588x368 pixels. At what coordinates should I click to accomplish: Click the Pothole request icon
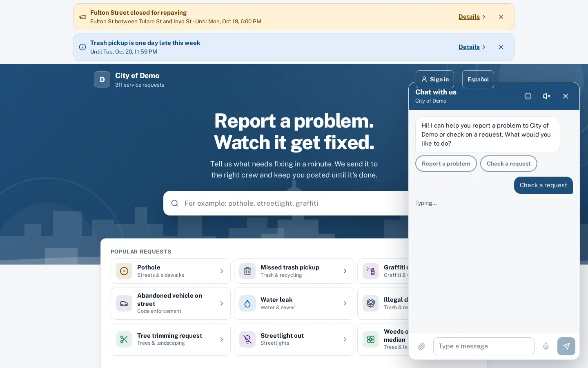124,271
